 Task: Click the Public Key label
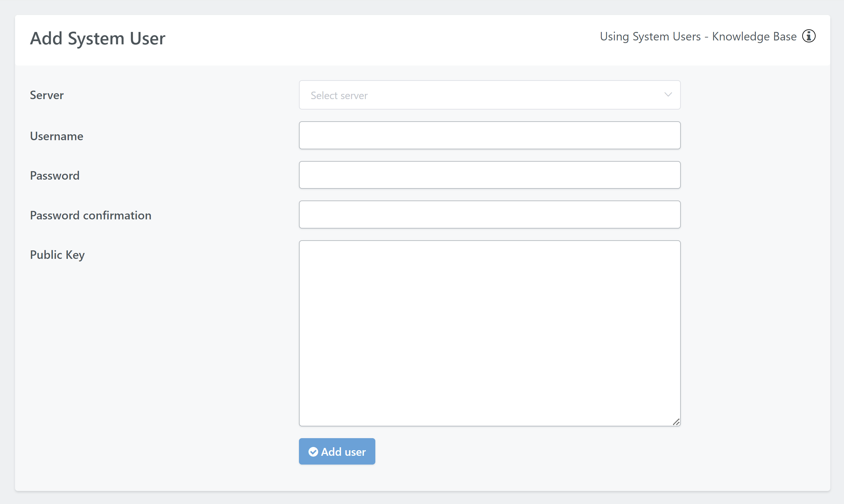57,255
